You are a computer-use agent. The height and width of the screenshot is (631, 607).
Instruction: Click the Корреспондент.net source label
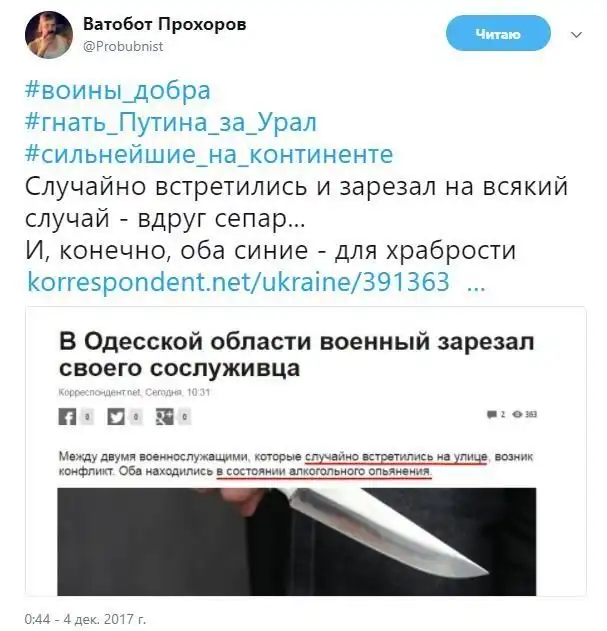click(99, 392)
